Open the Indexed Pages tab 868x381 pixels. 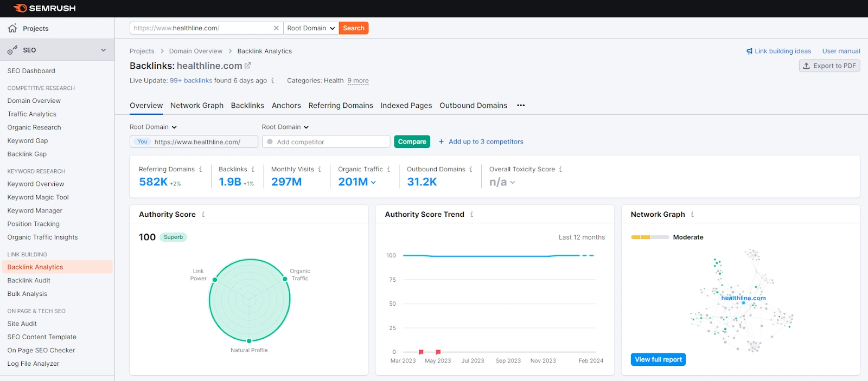pos(406,106)
